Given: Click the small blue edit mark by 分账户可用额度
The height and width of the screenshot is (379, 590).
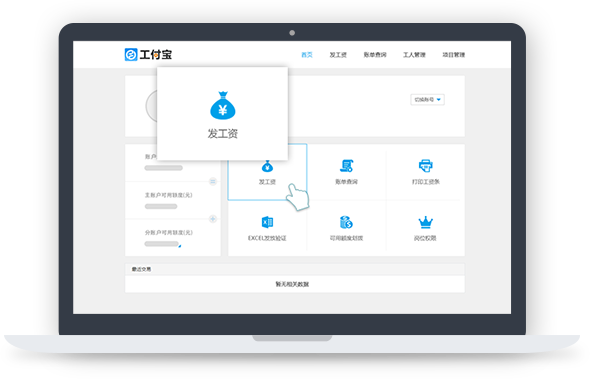Looking at the screenshot, I should [x=180, y=246].
